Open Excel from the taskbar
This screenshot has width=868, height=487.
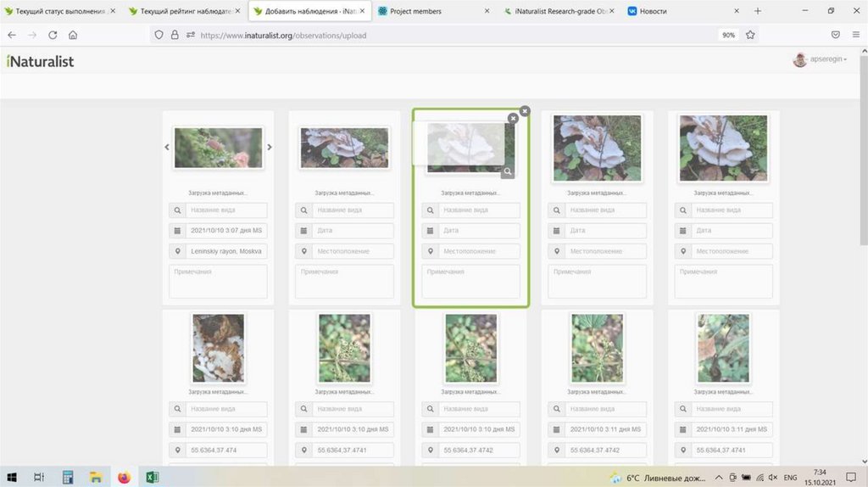click(153, 477)
